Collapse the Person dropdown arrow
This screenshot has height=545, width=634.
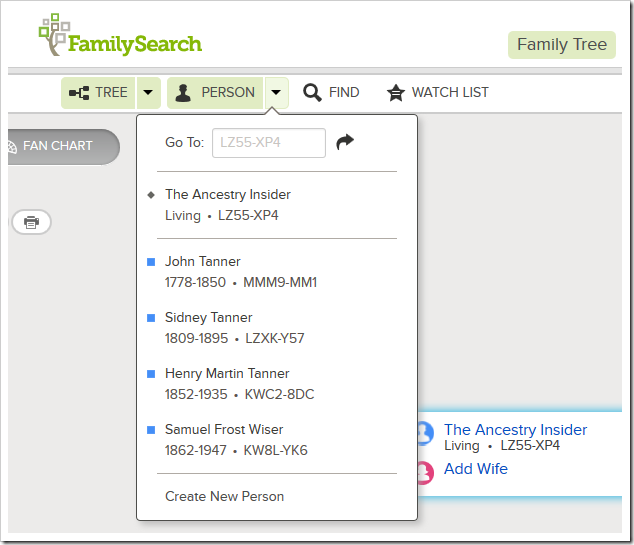tap(276, 93)
